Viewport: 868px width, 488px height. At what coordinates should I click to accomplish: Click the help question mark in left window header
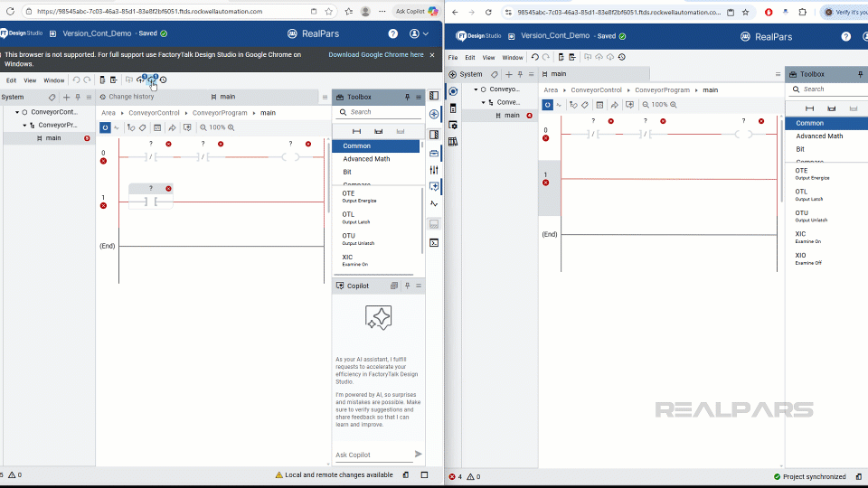[x=393, y=33]
